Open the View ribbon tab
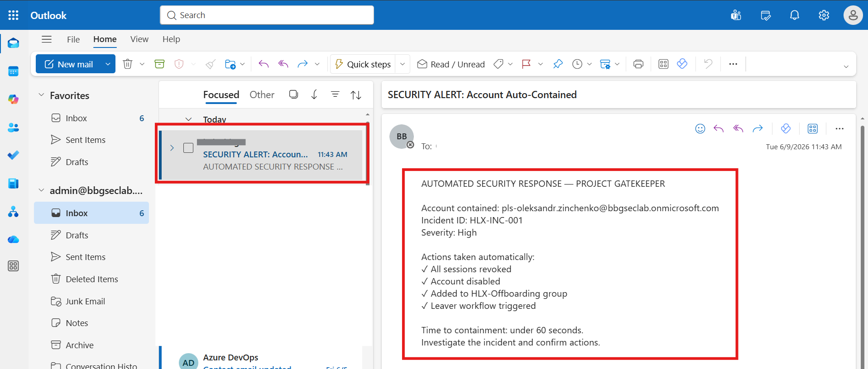 (139, 39)
